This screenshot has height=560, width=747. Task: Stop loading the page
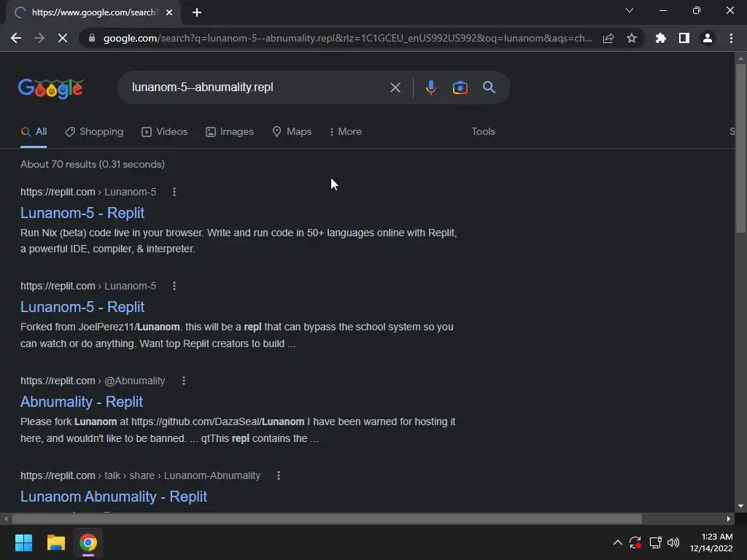click(x=63, y=38)
